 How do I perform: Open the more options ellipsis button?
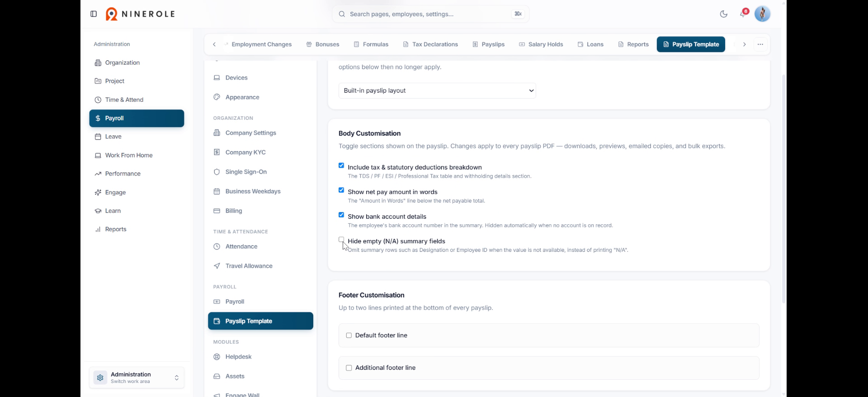coord(760,44)
